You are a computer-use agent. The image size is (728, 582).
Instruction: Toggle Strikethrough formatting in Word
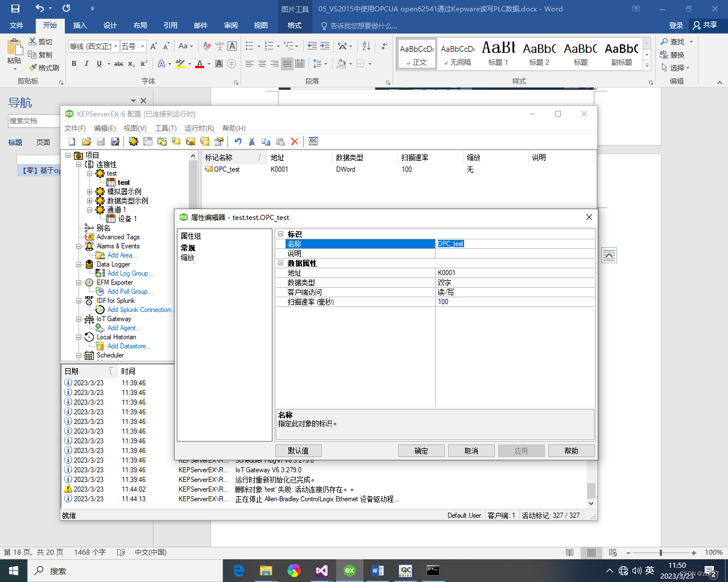(119, 64)
